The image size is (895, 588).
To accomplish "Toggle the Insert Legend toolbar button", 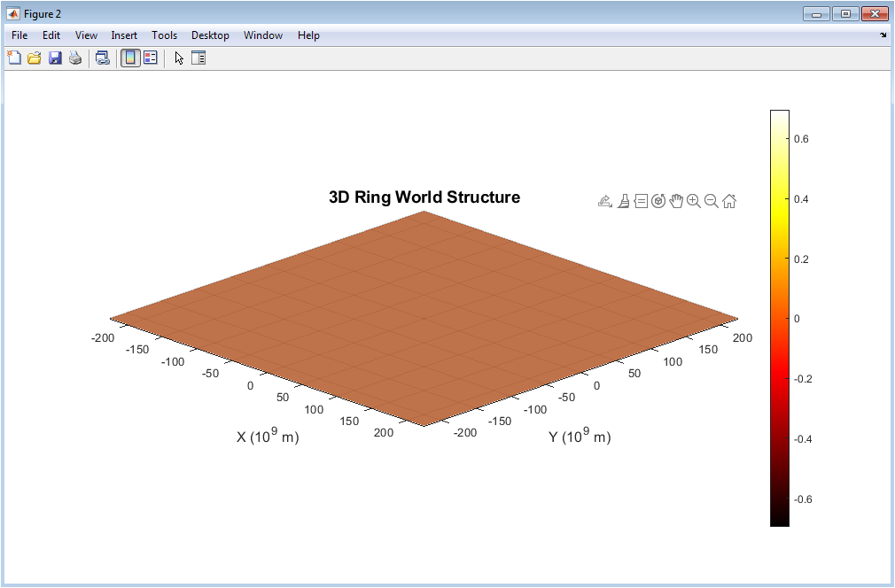I will click(151, 58).
